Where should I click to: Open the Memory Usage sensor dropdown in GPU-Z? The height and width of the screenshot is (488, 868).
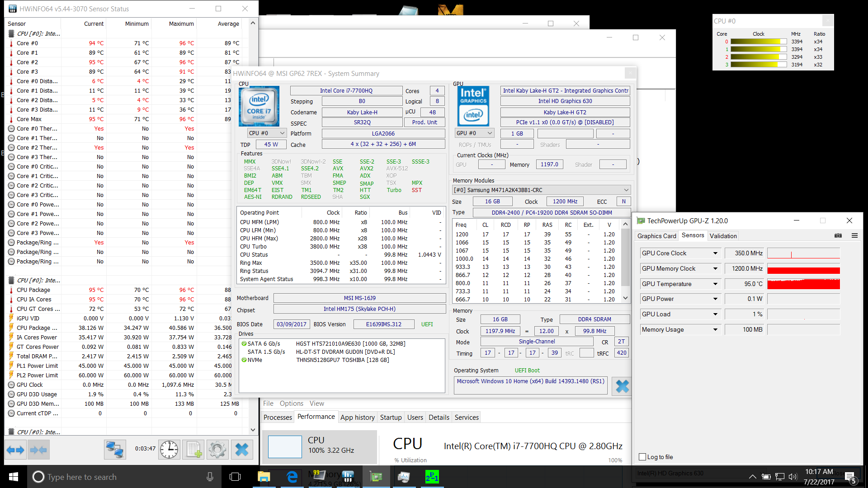(x=715, y=329)
